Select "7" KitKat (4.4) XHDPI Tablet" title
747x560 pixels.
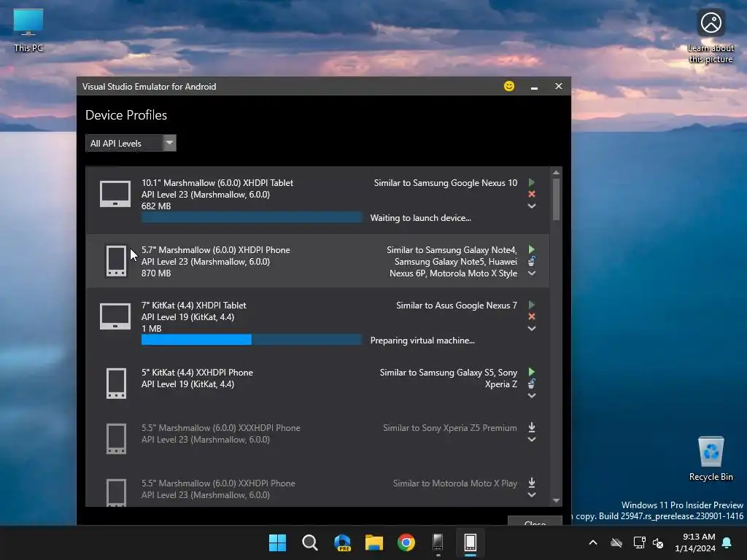(193, 306)
